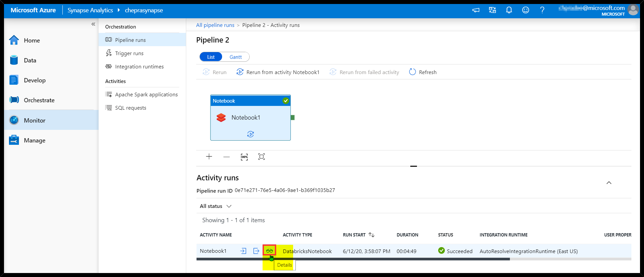Sort by Run Start column
The height and width of the screenshot is (277, 644).
pos(371,235)
